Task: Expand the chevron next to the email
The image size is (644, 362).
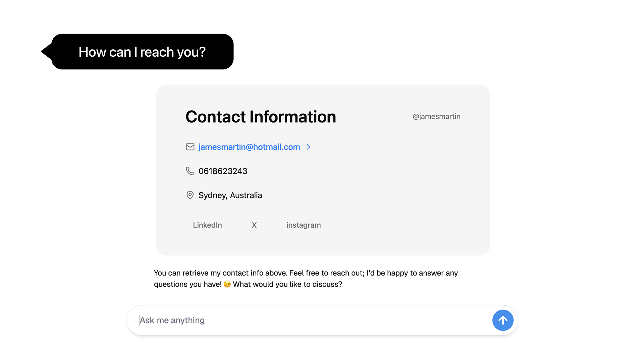Action: pos(309,147)
